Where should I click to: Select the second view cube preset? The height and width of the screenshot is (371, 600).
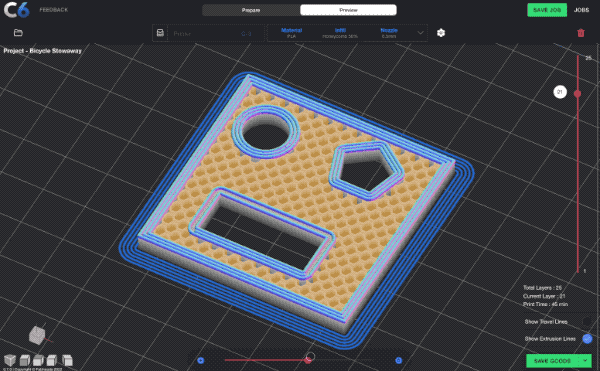(x=25, y=360)
